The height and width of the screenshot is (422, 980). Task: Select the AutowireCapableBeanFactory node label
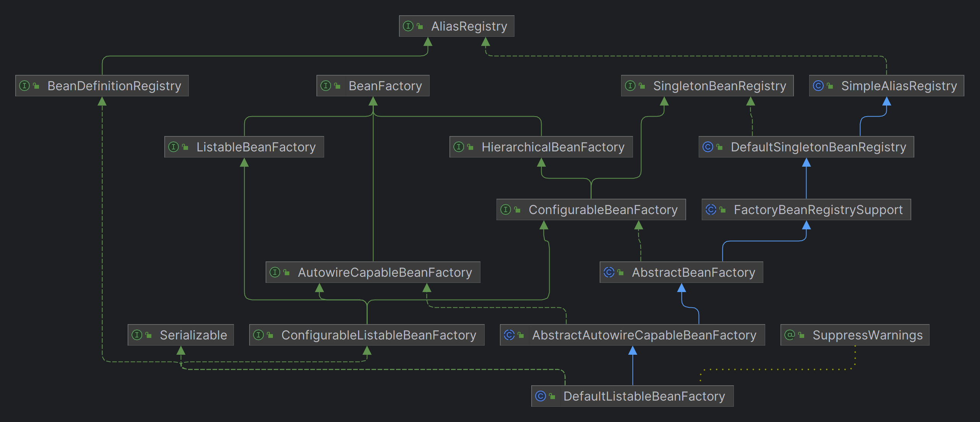[x=385, y=273]
